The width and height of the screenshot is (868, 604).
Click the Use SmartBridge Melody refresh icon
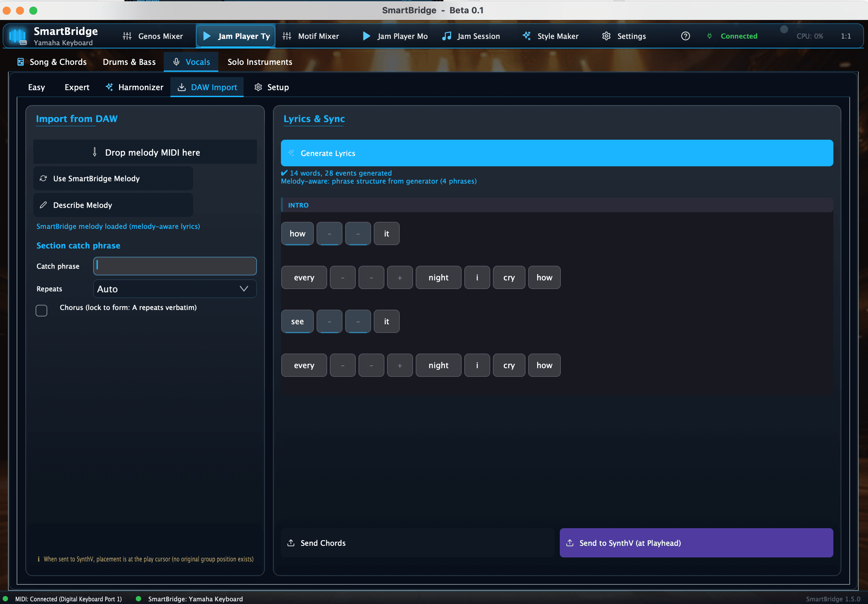44,178
